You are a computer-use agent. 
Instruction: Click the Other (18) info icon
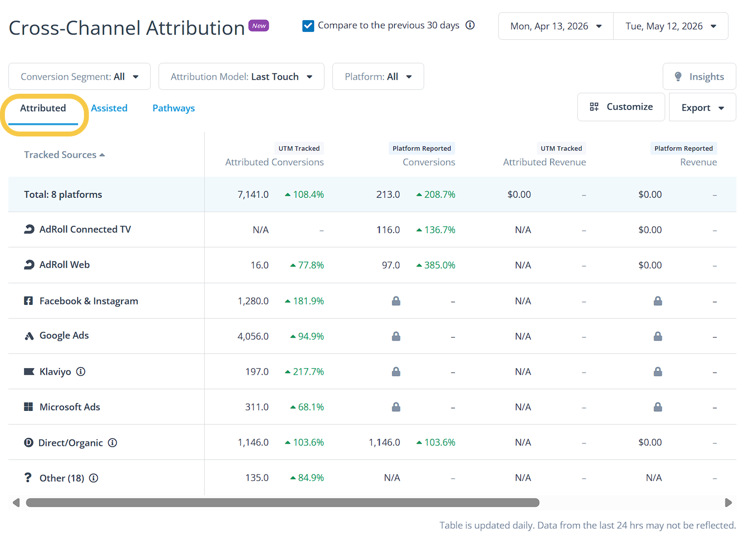tap(94, 478)
